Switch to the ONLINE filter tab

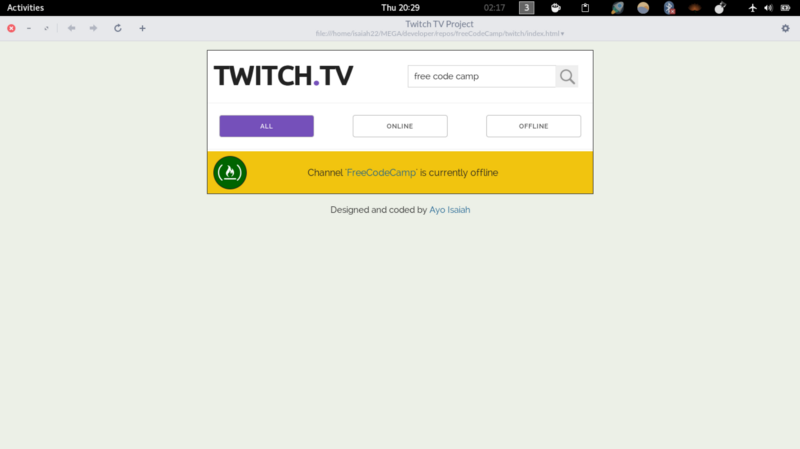tap(400, 126)
